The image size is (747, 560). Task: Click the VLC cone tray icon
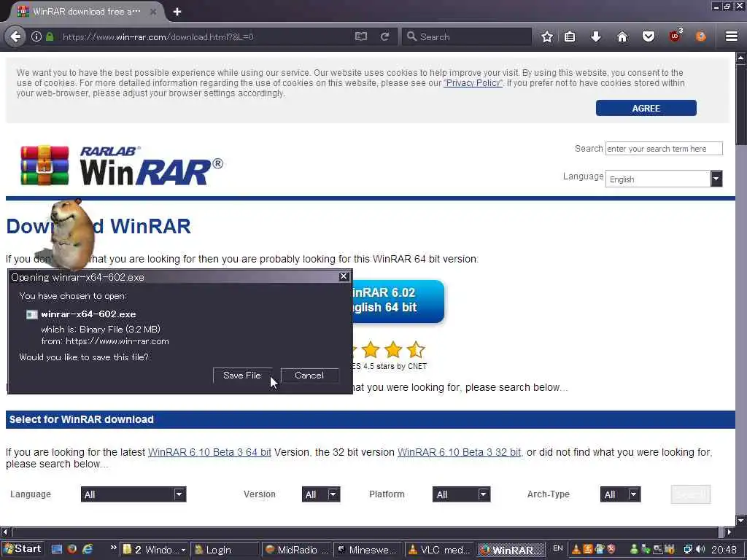click(x=576, y=550)
